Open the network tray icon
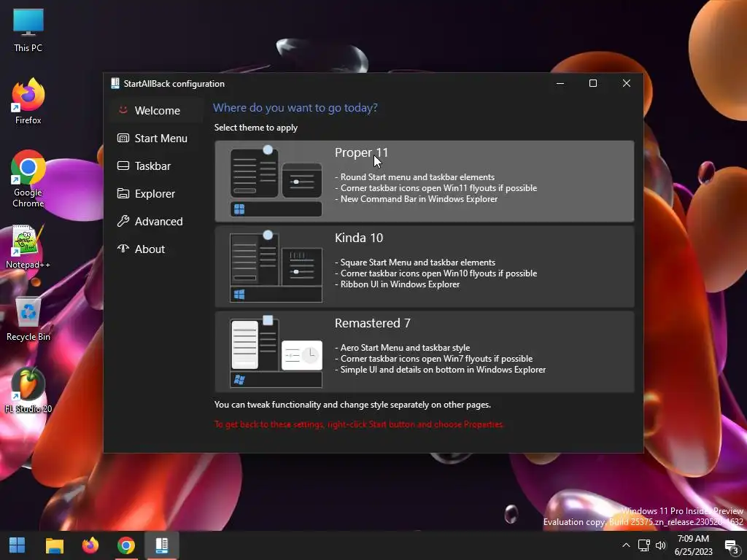747x560 pixels. [x=644, y=545]
